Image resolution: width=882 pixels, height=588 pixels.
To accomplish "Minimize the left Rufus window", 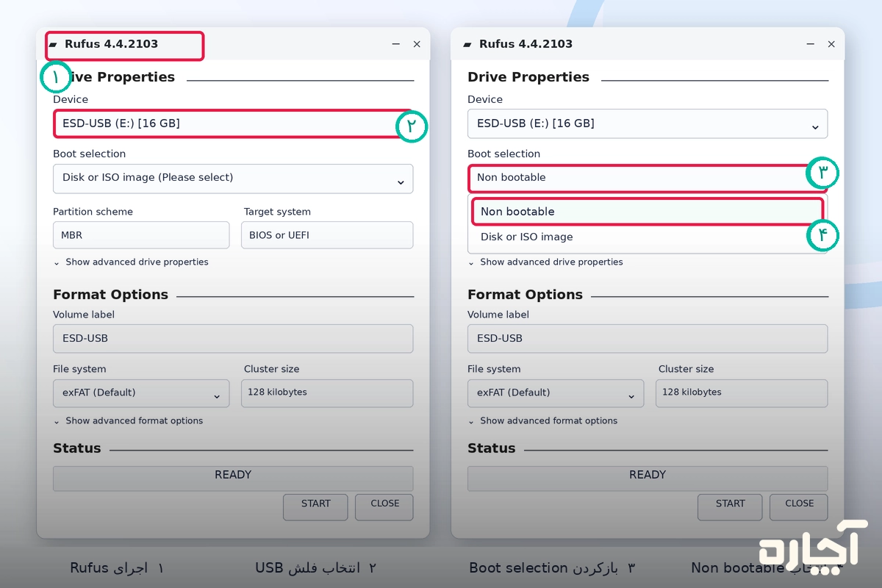I will point(396,44).
